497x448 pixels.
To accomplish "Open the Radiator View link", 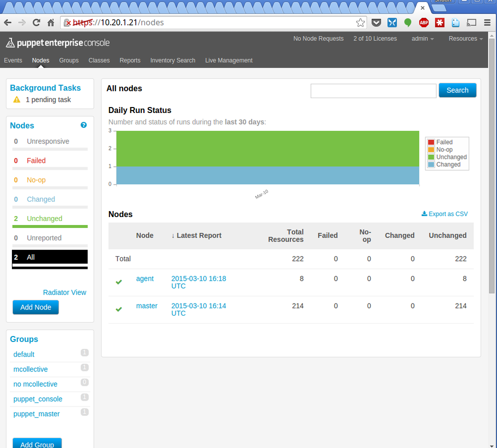I will [x=65, y=292].
